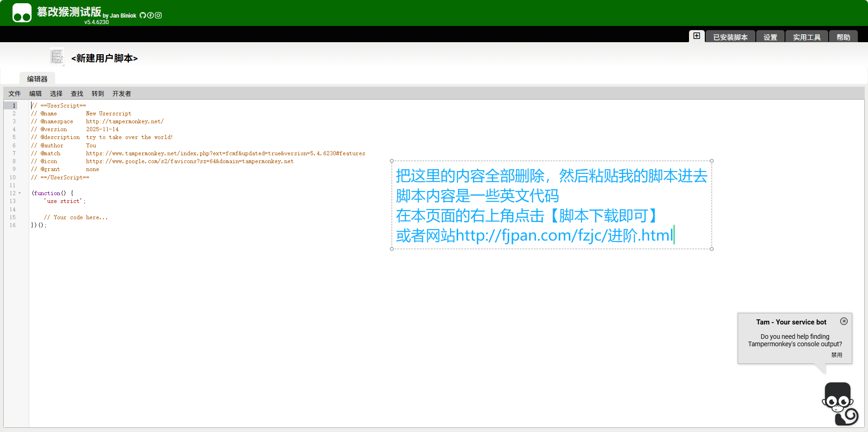This screenshot has width=868, height=432.
Task: Open the 文件 menu in the editor
Action: (14, 93)
